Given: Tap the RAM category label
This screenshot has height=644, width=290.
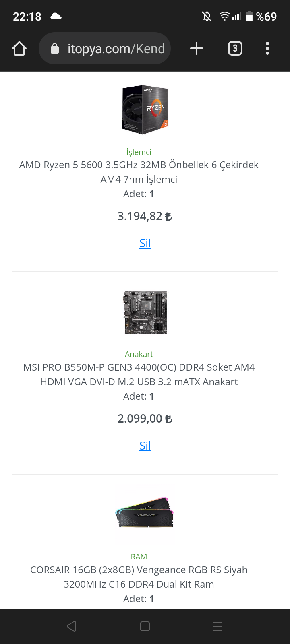Looking at the screenshot, I should click(139, 557).
